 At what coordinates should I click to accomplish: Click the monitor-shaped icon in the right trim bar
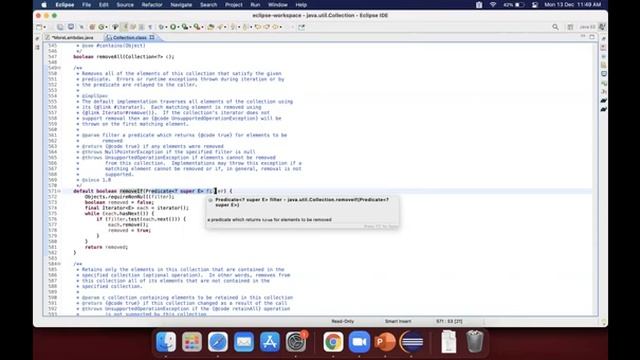(603, 74)
